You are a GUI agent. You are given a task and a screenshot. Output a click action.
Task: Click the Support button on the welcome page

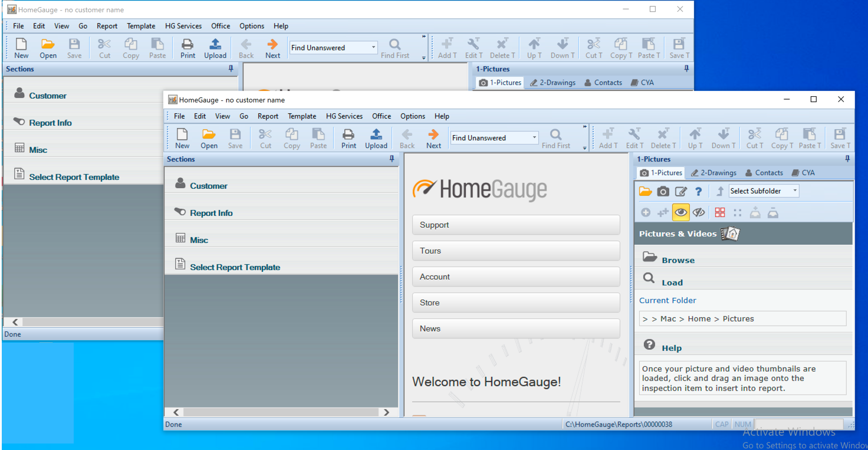pos(516,225)
